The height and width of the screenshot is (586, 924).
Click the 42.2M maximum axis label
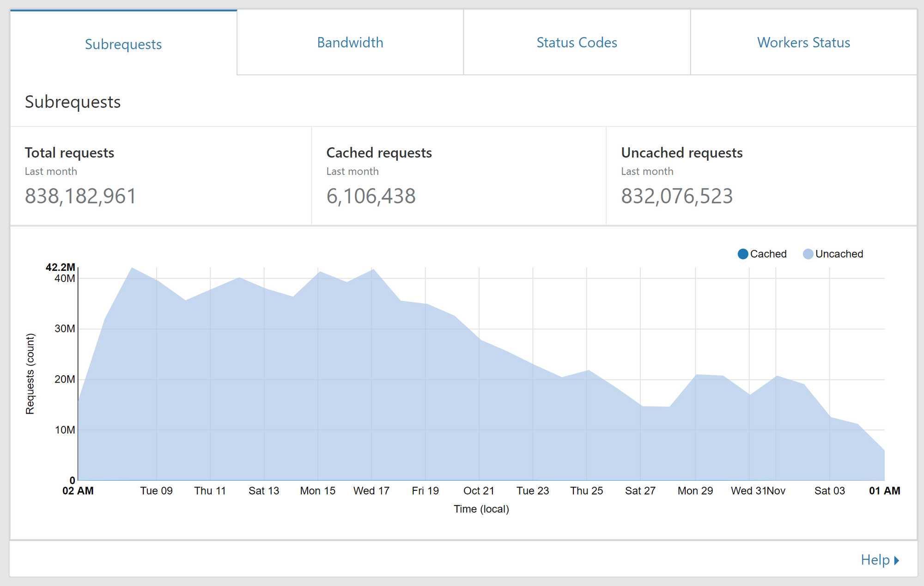pos(60,267)
